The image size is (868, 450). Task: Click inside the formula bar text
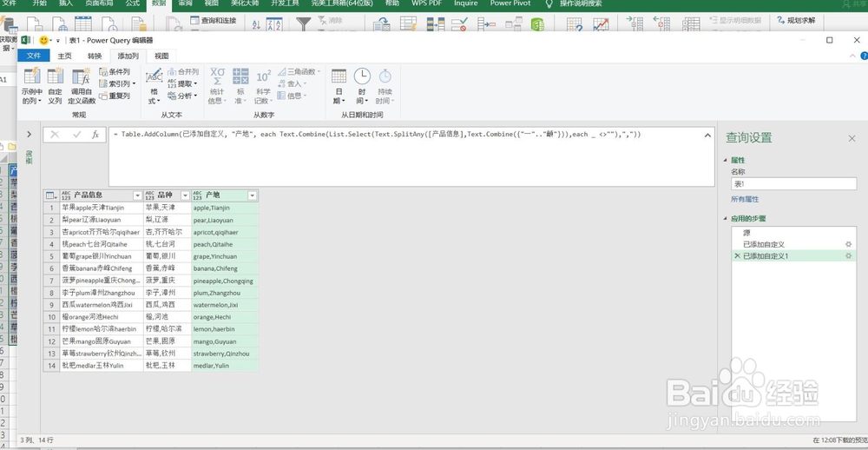click(x=377, y=134)
